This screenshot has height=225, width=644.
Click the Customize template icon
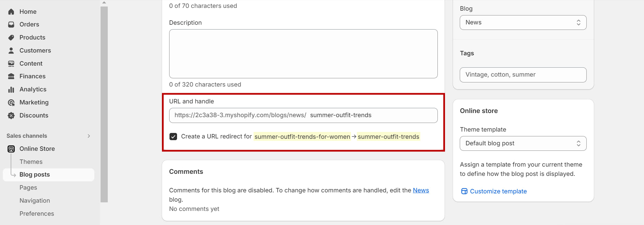(x=464, y=191)
